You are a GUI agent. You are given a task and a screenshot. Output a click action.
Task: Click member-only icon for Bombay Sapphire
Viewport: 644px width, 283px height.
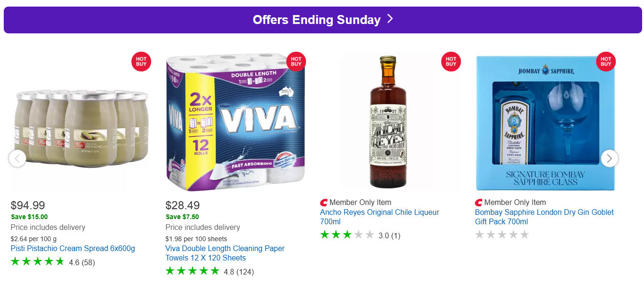point(479,203)
